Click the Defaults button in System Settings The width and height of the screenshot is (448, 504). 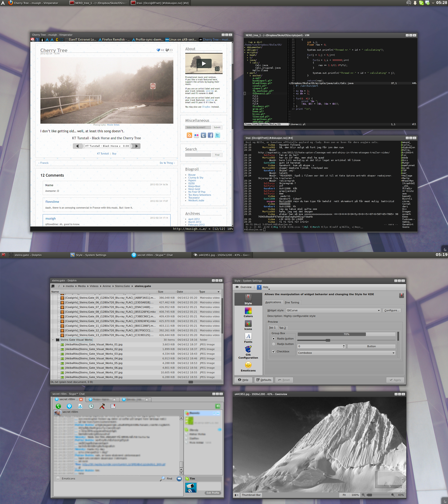(x=264, y=380)
